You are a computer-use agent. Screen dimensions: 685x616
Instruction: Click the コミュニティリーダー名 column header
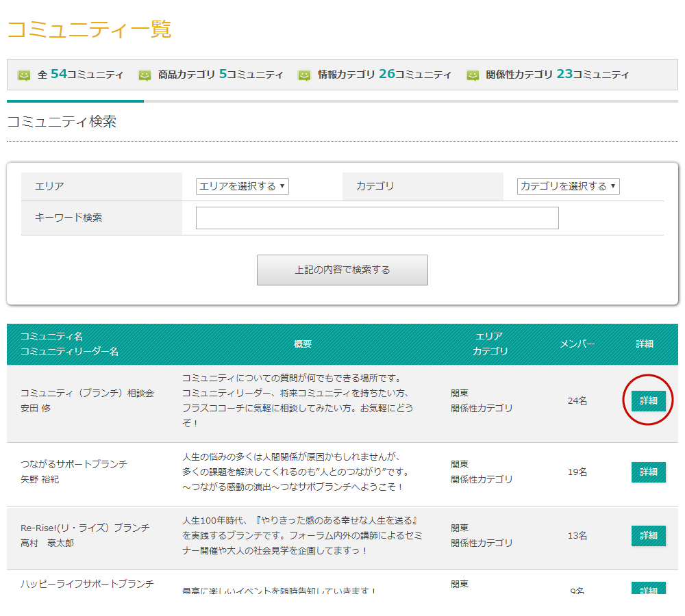[x=69, y=351]
